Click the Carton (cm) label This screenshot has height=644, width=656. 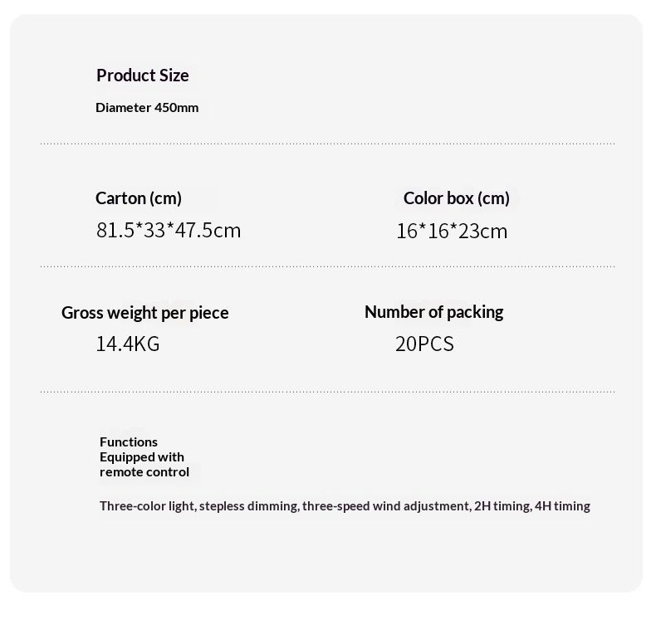pyautogui.click(x=139, y=198)
